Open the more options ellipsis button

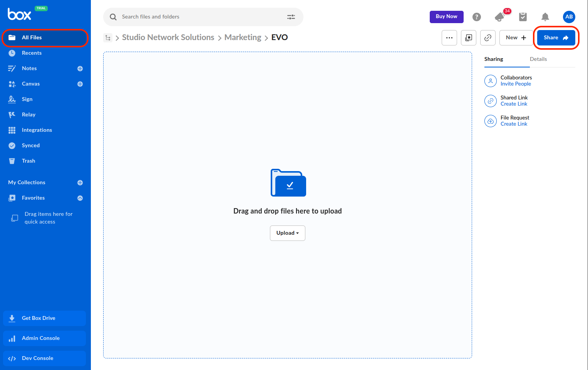click(449, 38)
